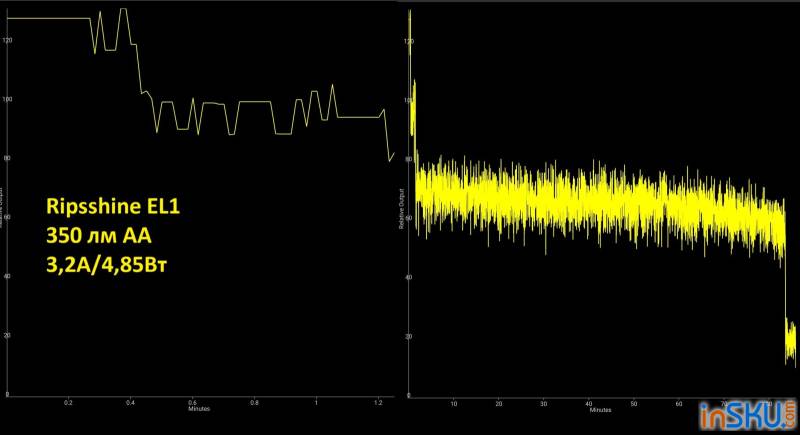Click the 120 value on left y-axis
Viewport: 800px width, 435px height.
click(x=8, y=39)
